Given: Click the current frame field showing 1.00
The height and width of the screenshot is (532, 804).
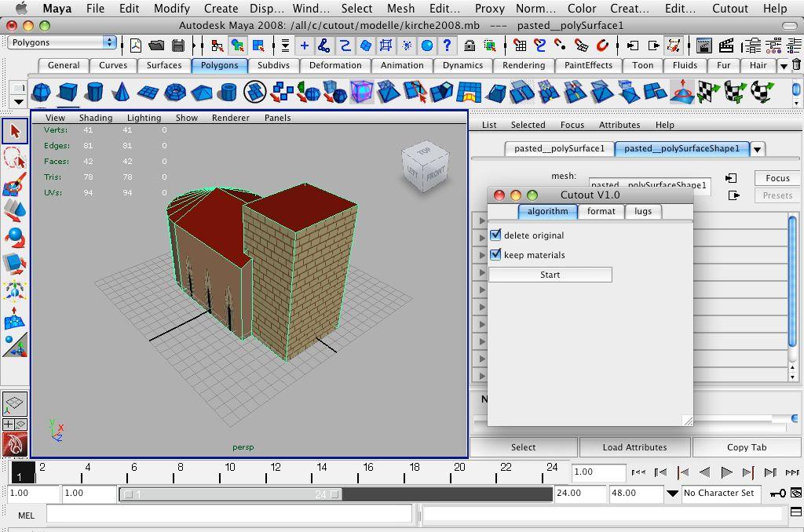Looking at the screenshot, I should coord(598,472).
